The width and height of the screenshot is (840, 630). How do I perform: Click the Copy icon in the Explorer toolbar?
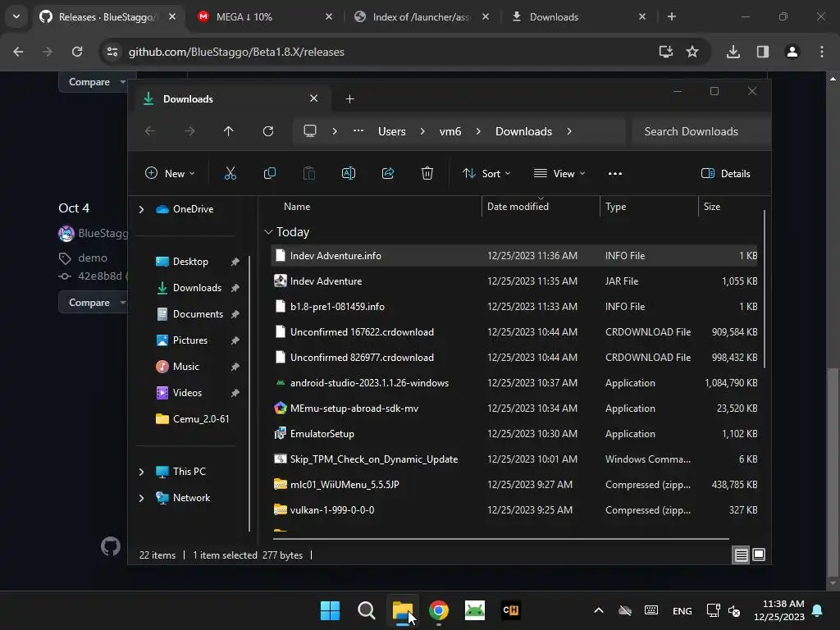point(269,173)
